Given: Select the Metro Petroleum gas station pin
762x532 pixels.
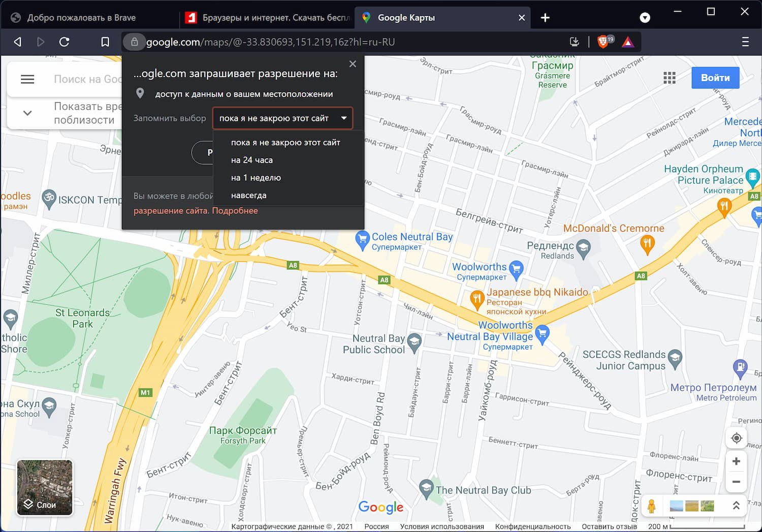Looking at the screenshot, I should pyautogui.click(x=741, y=368).
